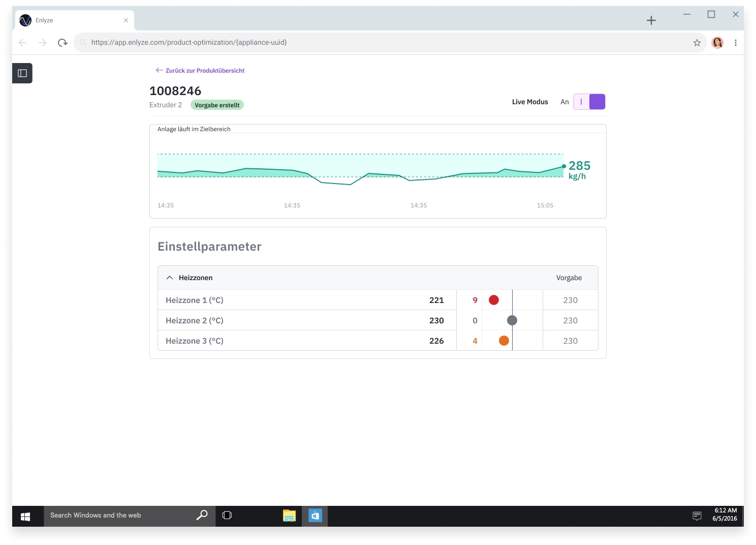Click the red Heizzone 1 deviation dot
This screenshot has width=756, height=545.
pyautogui.click(x=493, y=300)
